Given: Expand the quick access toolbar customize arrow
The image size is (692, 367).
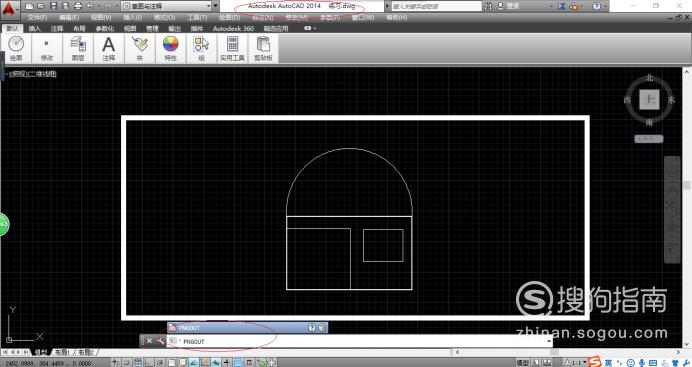Looking at the screenshot, I should (x=215, y=6).
